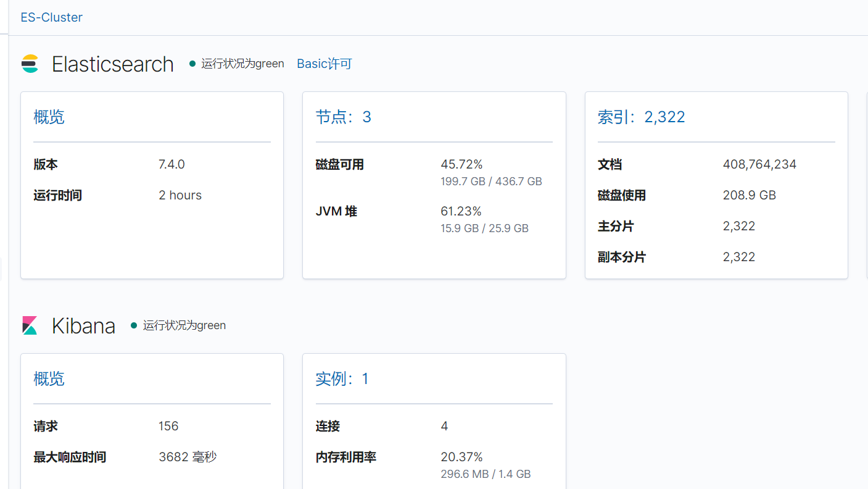This screenshot has height=489, width=868.
Task: Open the 节点: 3 nodes listing
Action: (x=343, y=117)
